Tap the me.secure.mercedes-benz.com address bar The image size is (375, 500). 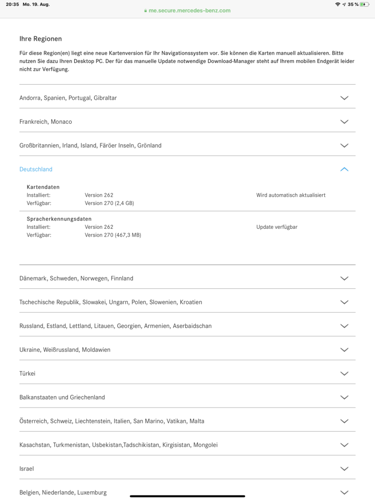(x=187, y=11)
